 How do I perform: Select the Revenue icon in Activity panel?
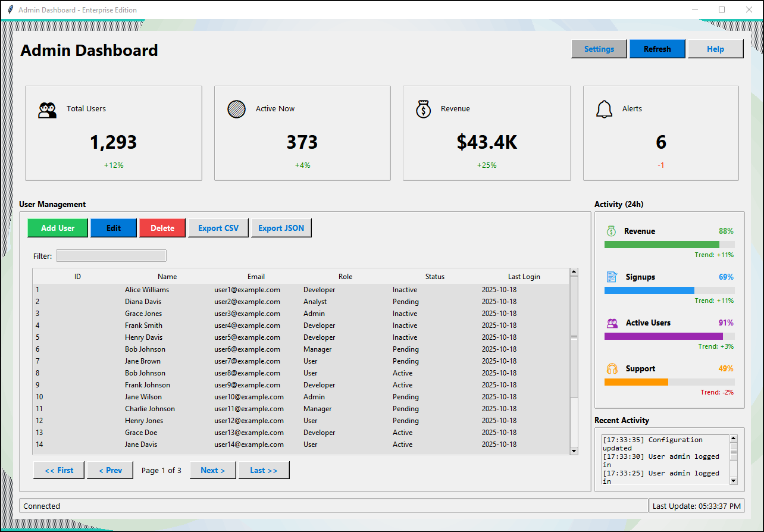610,231
